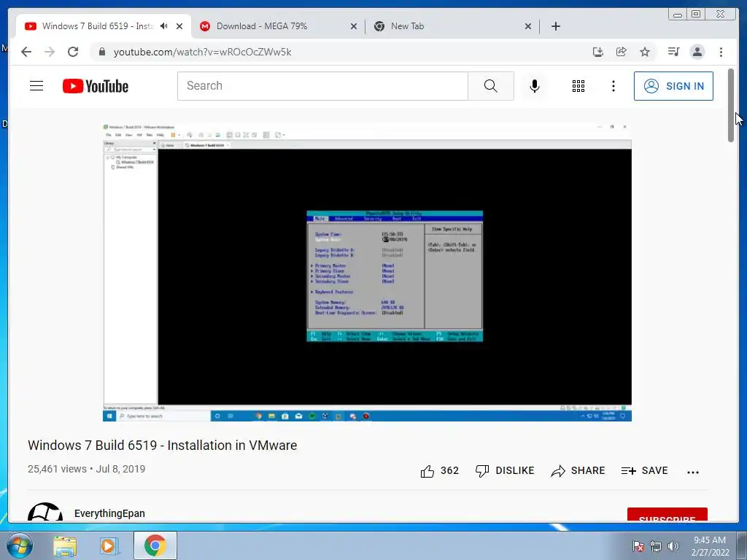Screen dimensions: 747x560
Task: Open the Windows Start orb
Action: click(20, 545)
